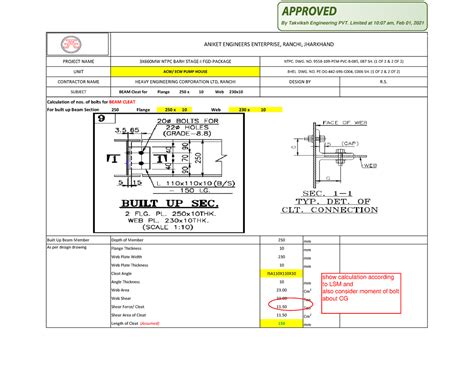Click the Web Plate Width row label
Screen dimensions: 474x366
(126, 257)
